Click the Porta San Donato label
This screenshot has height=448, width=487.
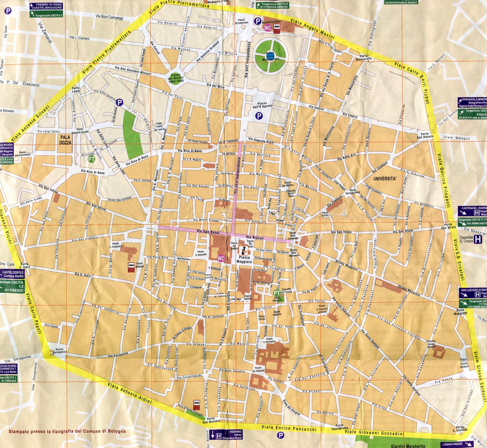tap(425, 135)
